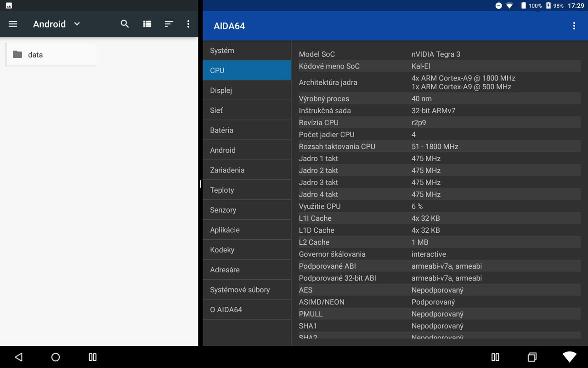Select the Kódové meno SoC label
588x368 pixels.
329,66
